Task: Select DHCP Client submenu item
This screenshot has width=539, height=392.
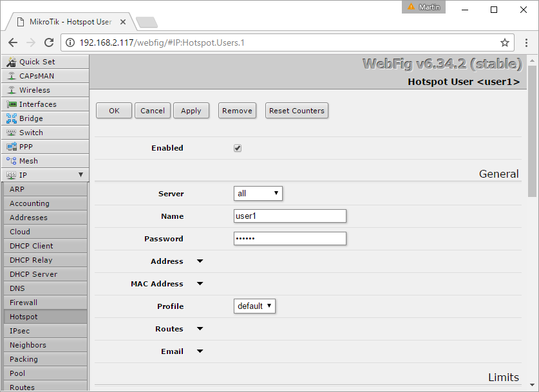Action: coord(45,246)
